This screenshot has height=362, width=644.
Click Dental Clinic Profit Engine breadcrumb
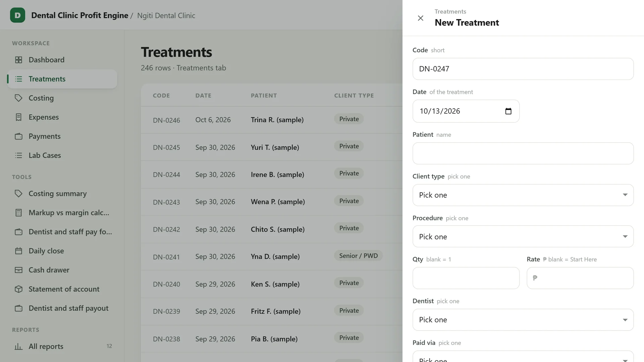tap(80, 15)
